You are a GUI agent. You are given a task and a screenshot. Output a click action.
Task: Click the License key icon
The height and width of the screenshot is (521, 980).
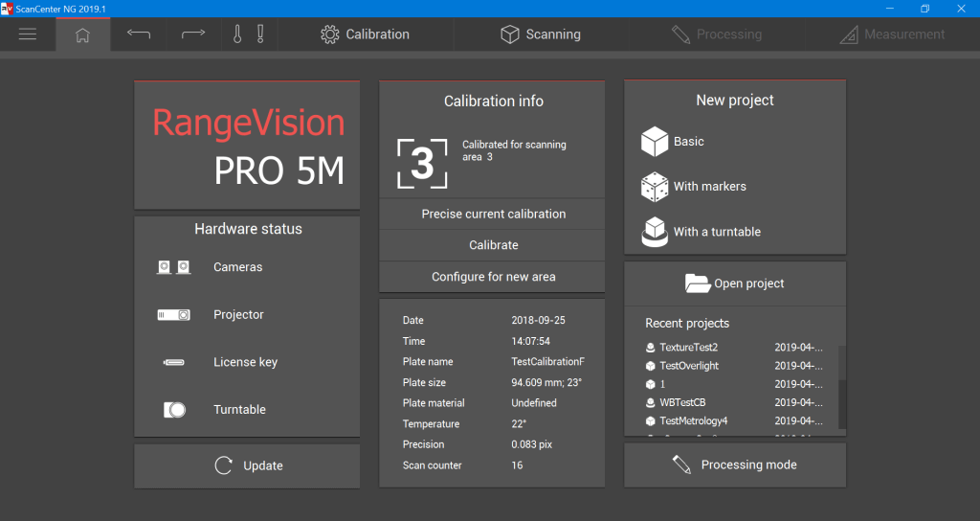[174, 362]
